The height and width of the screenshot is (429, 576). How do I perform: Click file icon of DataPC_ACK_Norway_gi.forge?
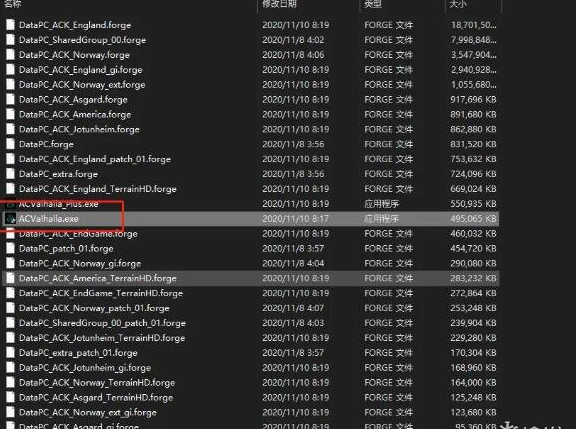(x=11, y=263)
